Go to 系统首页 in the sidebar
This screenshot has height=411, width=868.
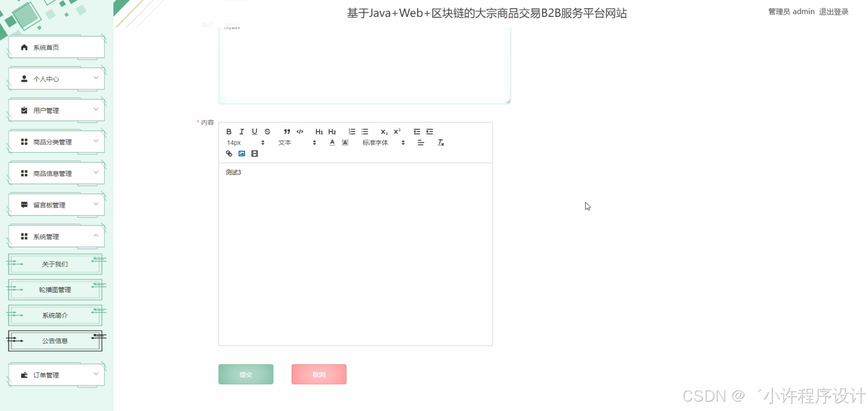click(x=56, y=48)
